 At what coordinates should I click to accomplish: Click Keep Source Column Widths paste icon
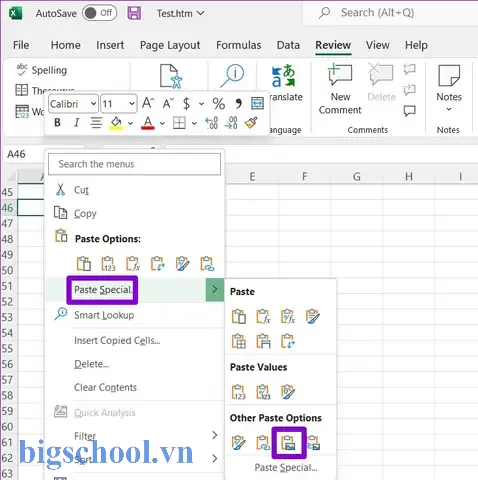[x=263, y=341]
